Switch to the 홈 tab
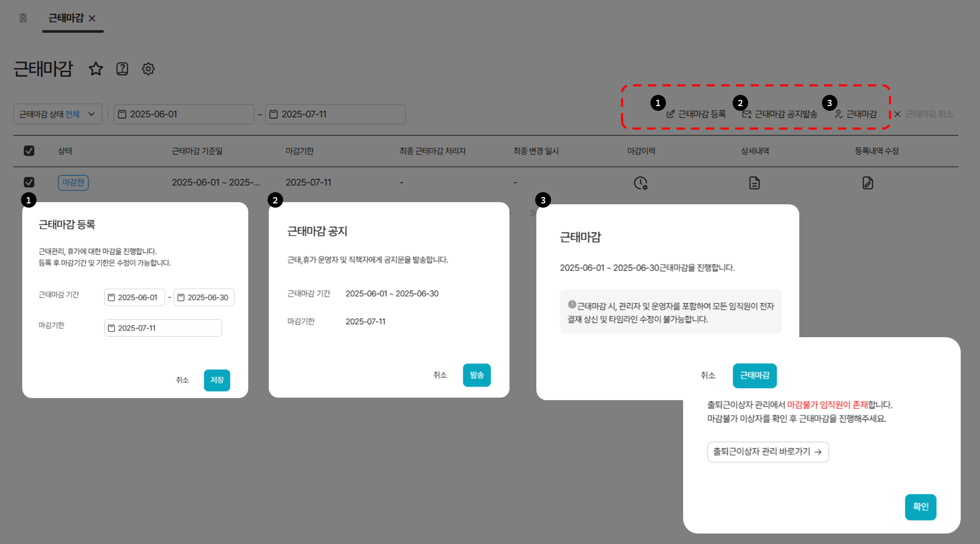Screen dimensions: 980x544 [23, 18]
